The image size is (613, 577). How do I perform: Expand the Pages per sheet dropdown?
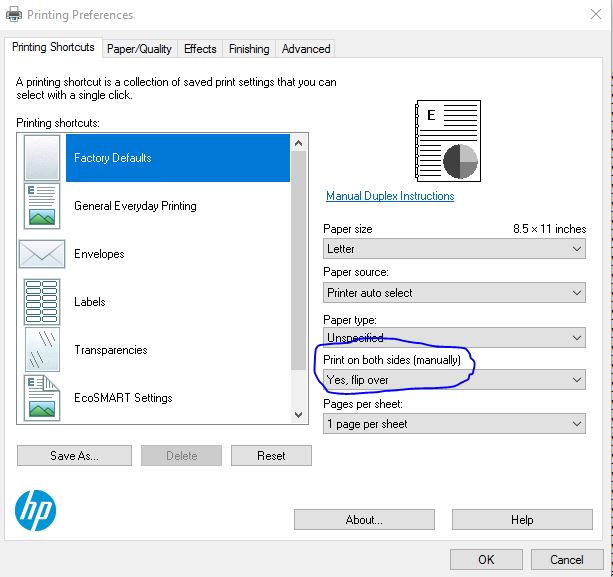[x=454, y=424]
